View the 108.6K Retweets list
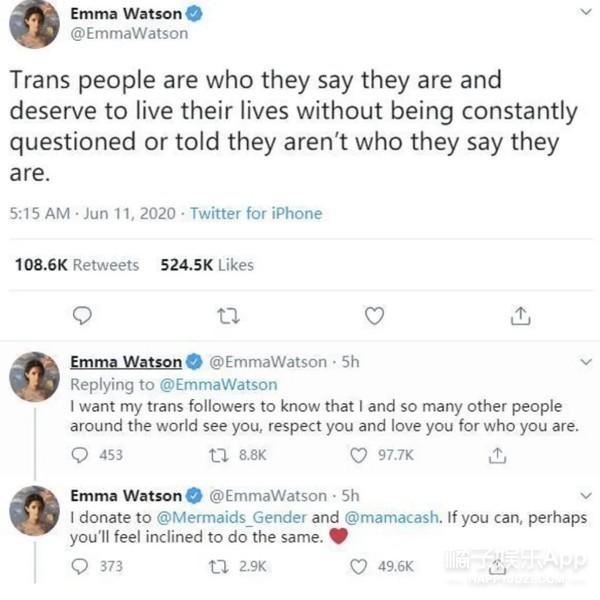The image size is (600, 600). point(77,265)
